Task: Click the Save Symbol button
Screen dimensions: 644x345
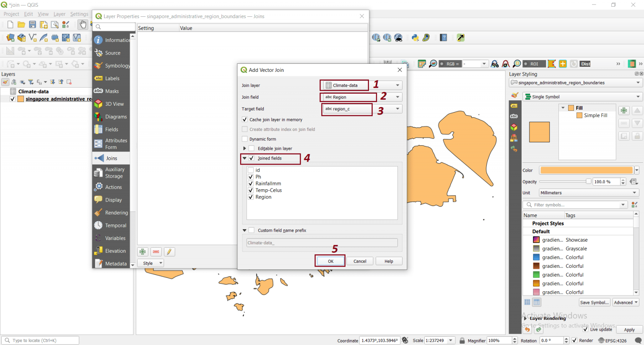Action: point(594,302)
